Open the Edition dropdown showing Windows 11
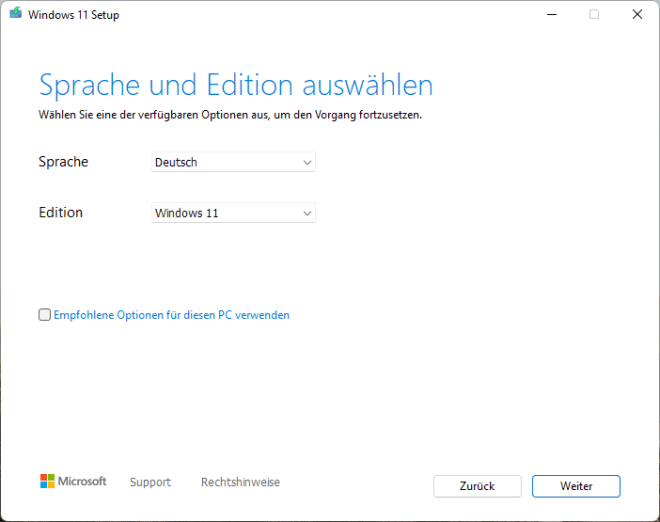Viewport: 660px width, 522px height. point(233,213)
